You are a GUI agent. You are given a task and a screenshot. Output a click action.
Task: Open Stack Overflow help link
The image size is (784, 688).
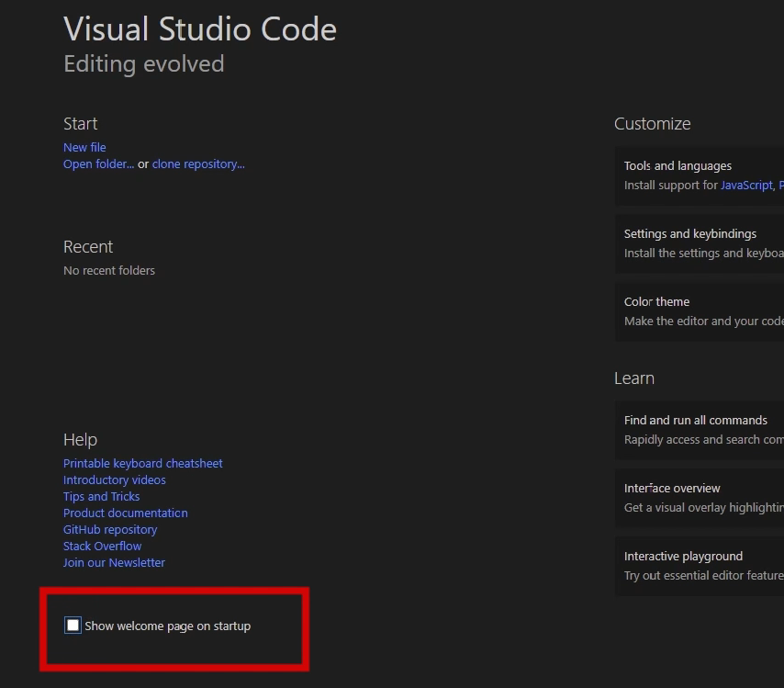[103, 546]
